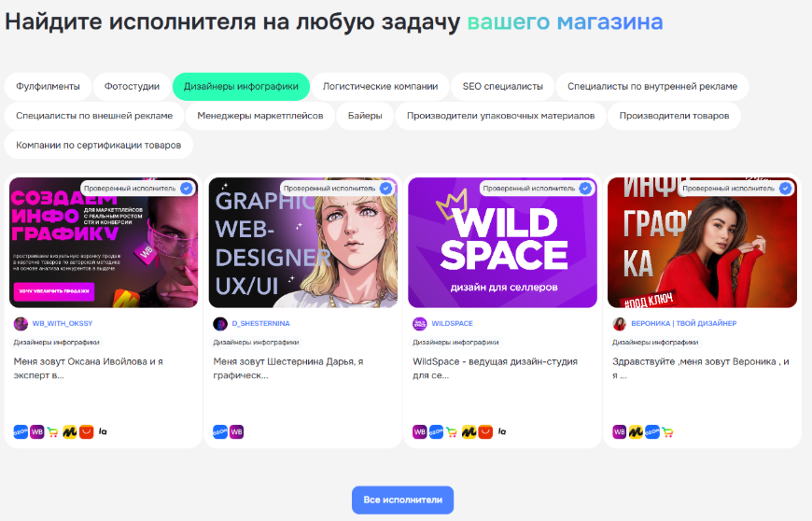This screenshot has height=521, width=812.
Task: Select Специалисты по внутренней рекламе tab
Action: (652, 87)
